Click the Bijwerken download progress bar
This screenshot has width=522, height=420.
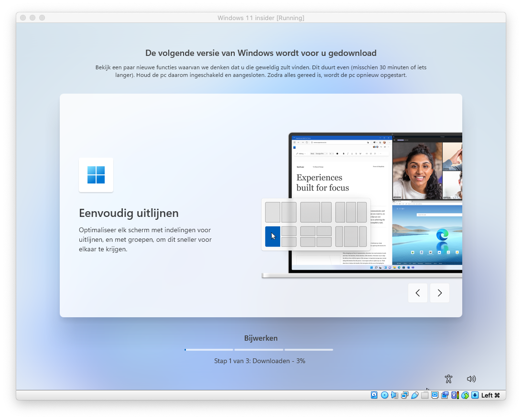(x=259, y=350)
